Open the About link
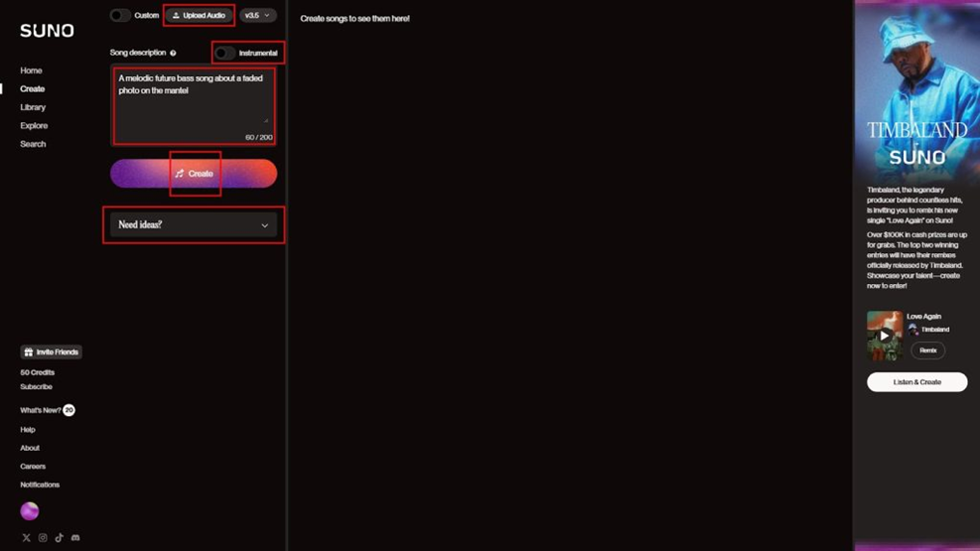 [30, 448]
